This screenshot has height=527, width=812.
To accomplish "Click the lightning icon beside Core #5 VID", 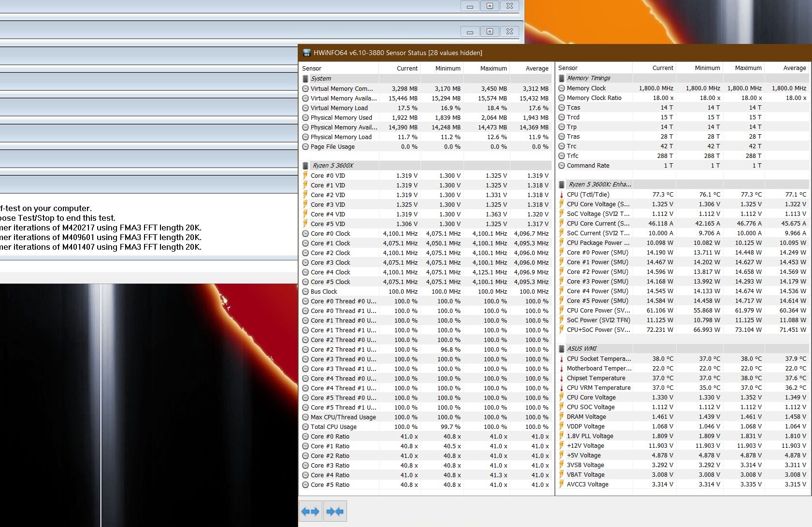I will [305, 224].
